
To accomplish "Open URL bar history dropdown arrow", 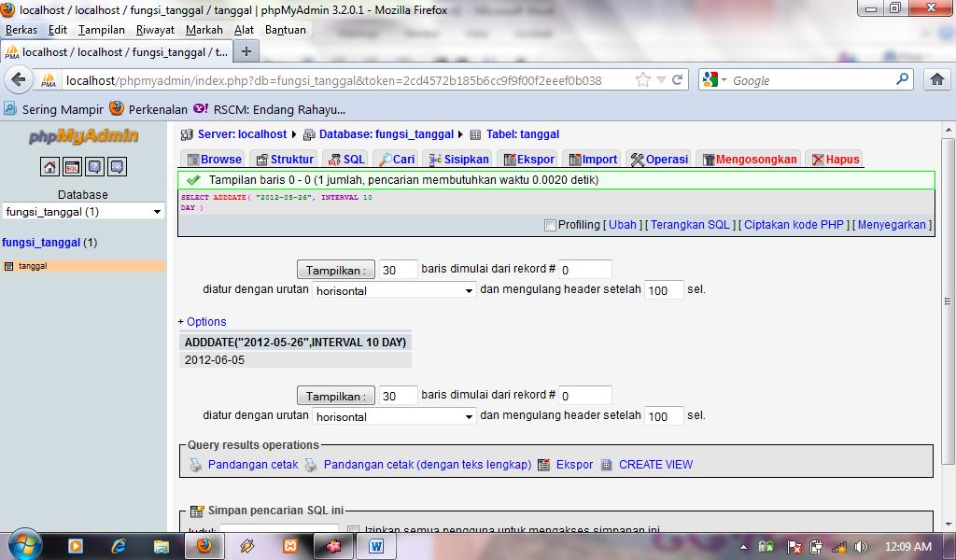I will point(661,80).
